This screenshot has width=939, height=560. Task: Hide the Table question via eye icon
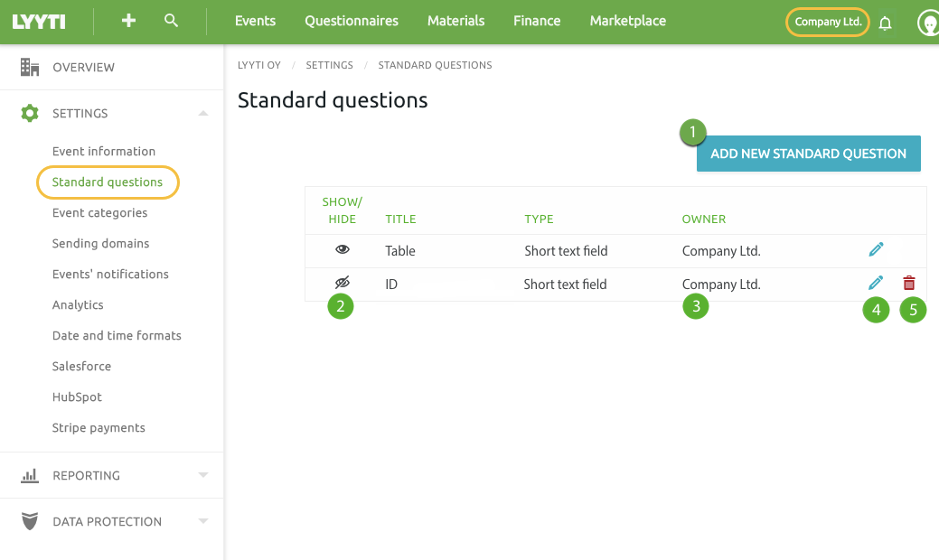click(342, 249)
